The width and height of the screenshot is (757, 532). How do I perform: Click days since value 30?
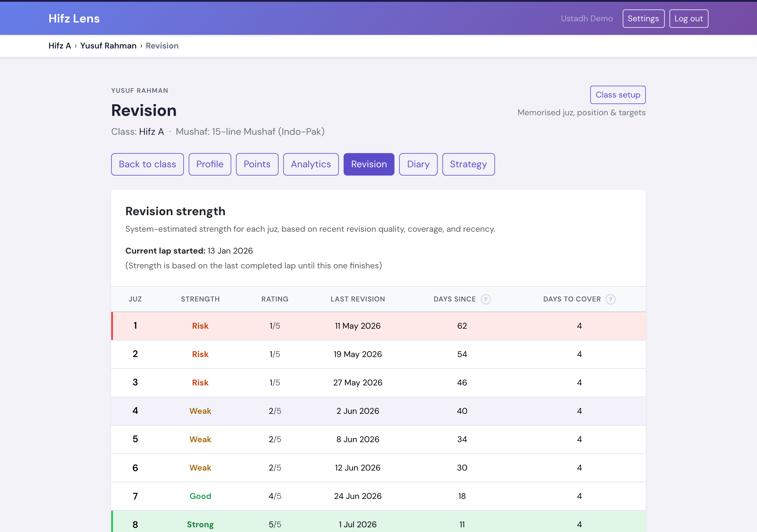click(462, 468)
